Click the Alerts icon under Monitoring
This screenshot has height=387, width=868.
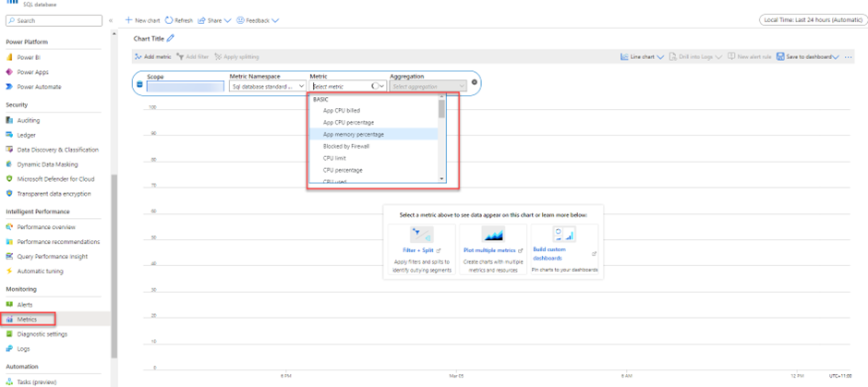point(10,304)
